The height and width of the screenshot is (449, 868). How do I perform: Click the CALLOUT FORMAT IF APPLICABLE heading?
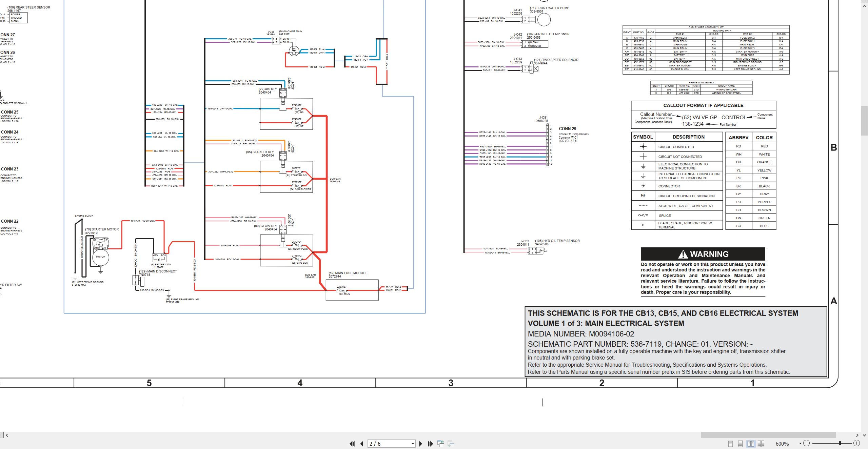pos(703,105)
